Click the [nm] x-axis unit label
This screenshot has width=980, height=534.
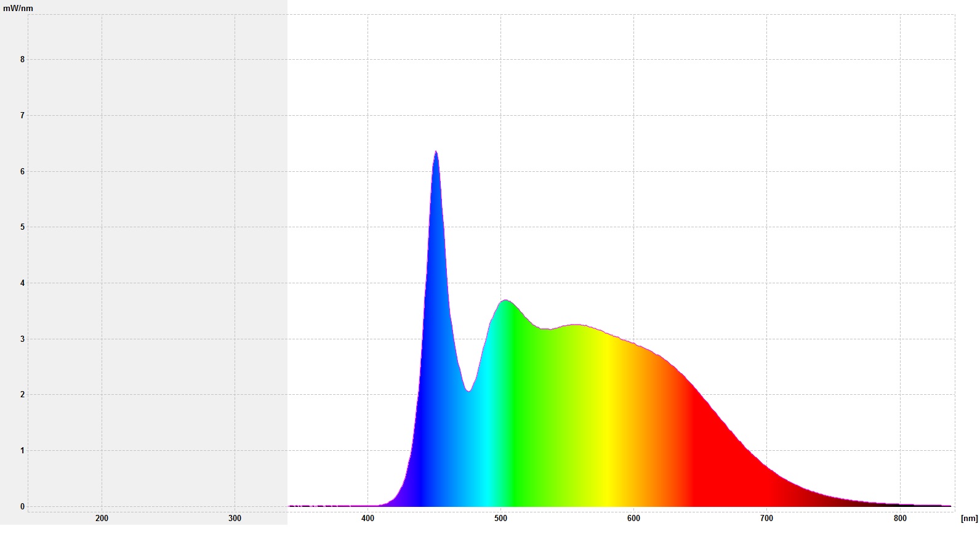pos(969,519)
